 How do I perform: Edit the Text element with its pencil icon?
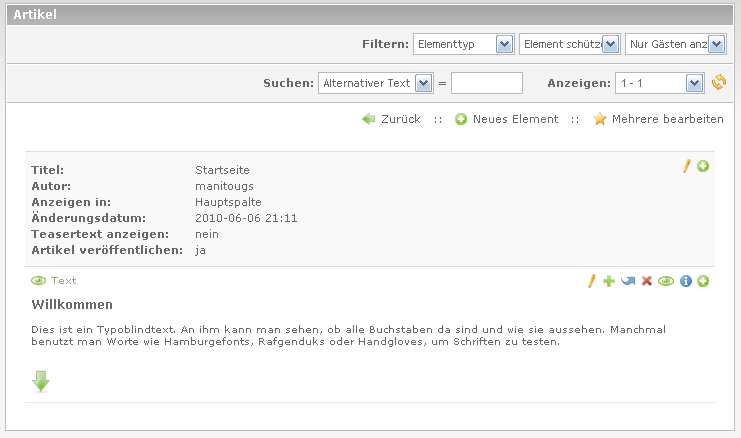[592, 281]
